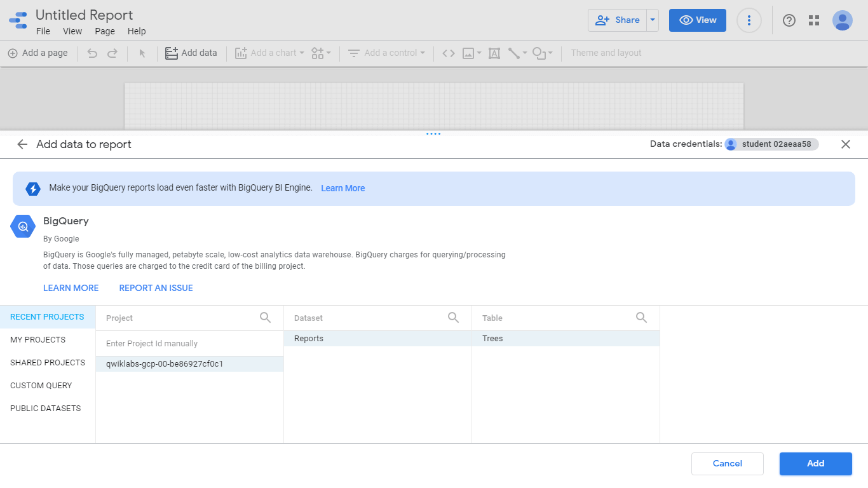
Task: Select the Reports dataset
Action: tap(377, 339)
